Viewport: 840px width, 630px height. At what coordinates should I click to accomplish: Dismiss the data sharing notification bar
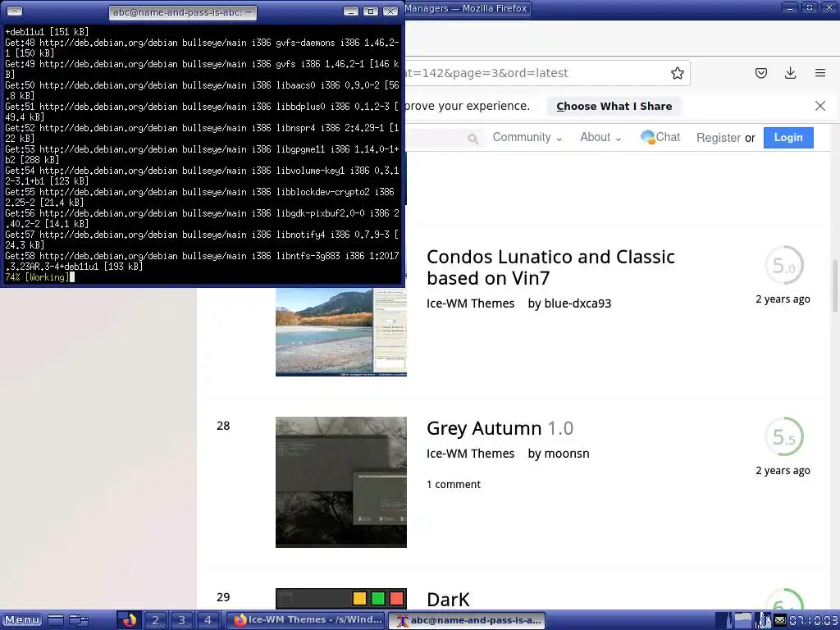820,106
